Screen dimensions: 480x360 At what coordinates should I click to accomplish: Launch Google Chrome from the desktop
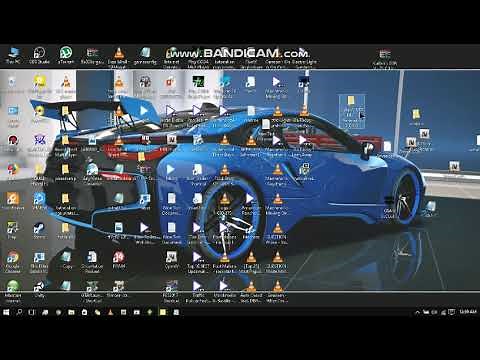tap(13, 262)
